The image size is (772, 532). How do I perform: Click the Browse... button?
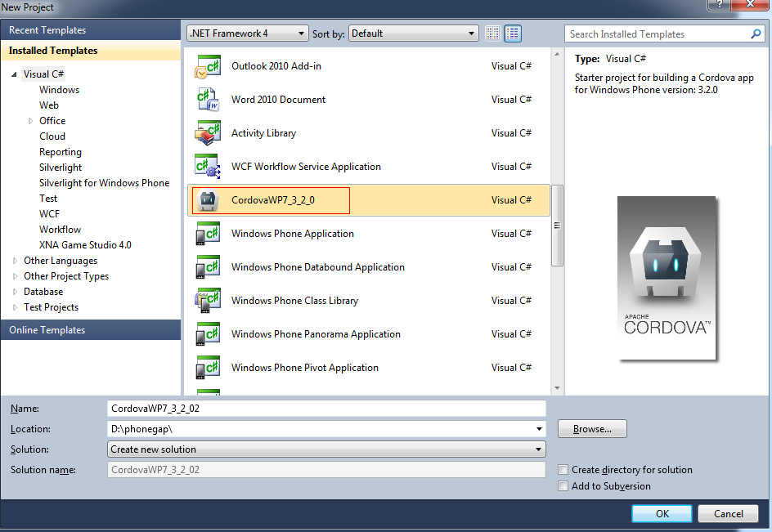tap(592, 429)
